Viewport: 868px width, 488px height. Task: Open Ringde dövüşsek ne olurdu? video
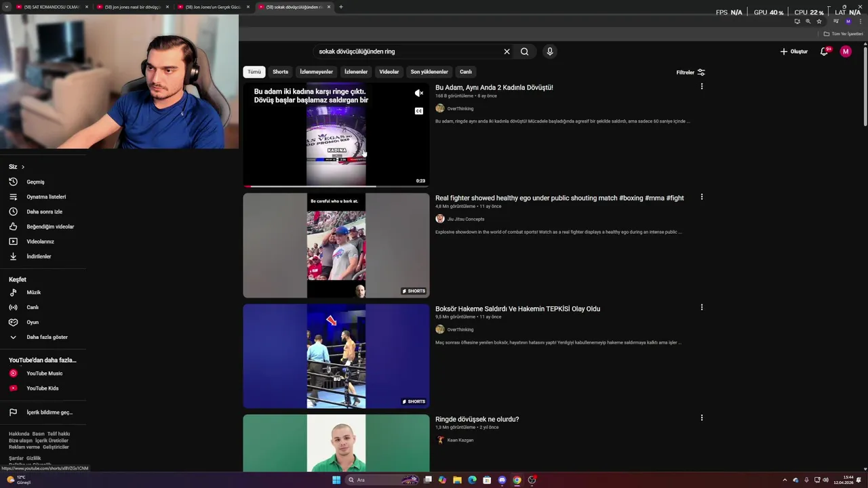(477, 419)
